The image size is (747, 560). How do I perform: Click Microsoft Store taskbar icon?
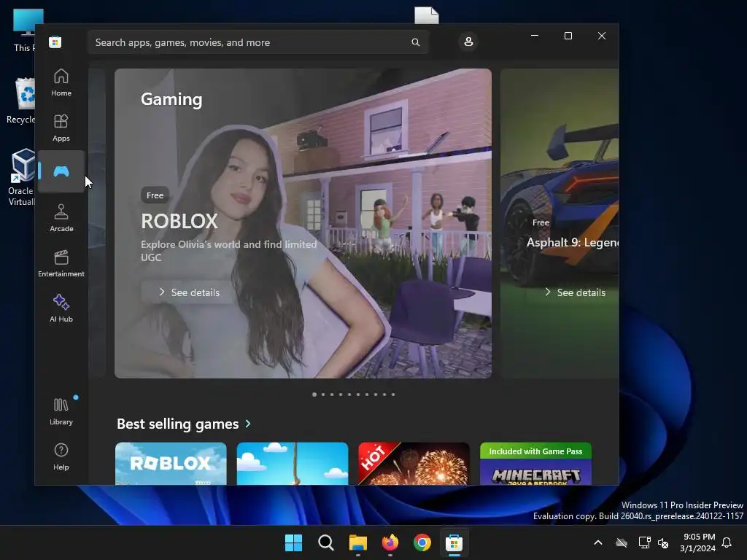(x=454, y=542)
